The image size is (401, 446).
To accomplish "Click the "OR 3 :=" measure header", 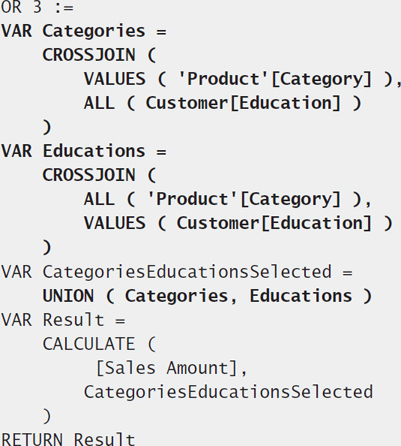I will [x=37, y=7].
